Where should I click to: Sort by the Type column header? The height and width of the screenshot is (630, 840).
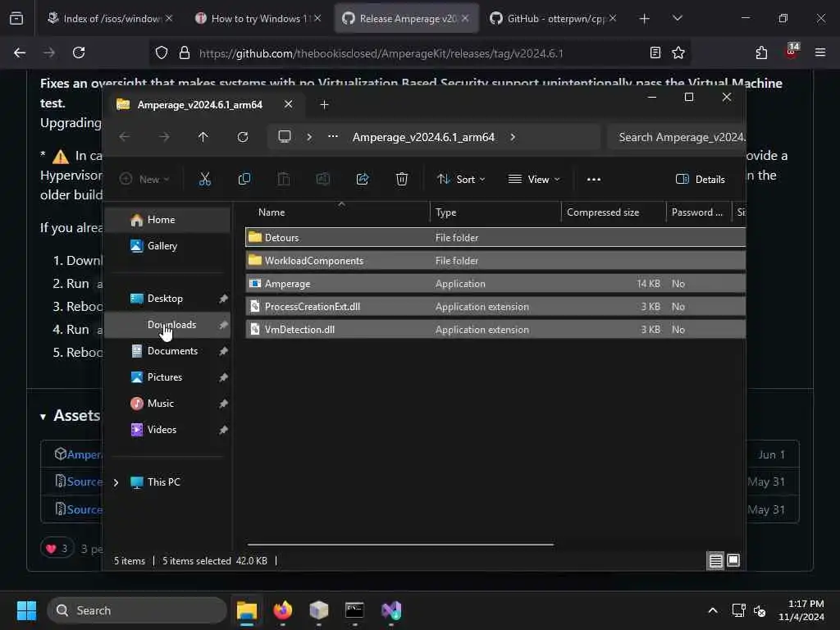click(x=495, y=212)
